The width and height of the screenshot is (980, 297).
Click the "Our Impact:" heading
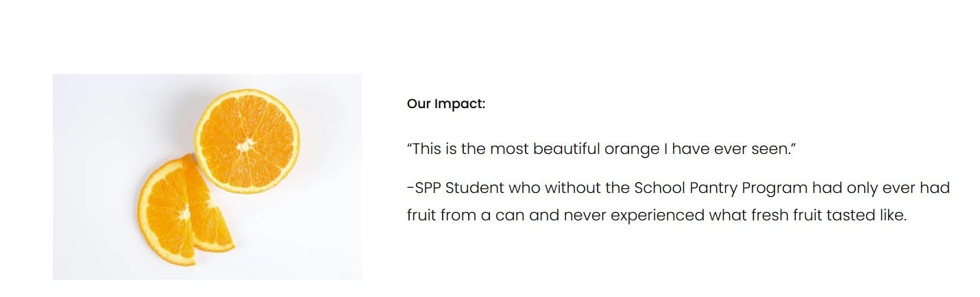pyautogui.click(x=446, y=104)
